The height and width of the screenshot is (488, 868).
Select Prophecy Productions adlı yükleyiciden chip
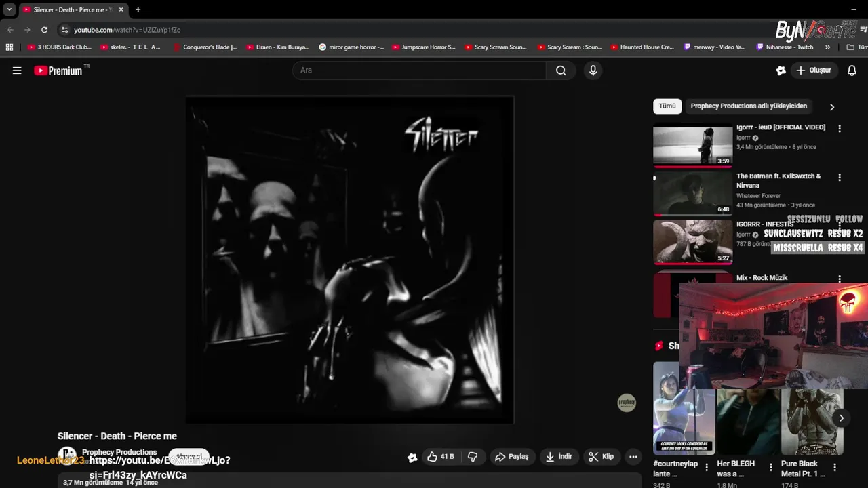click(749, 106)
